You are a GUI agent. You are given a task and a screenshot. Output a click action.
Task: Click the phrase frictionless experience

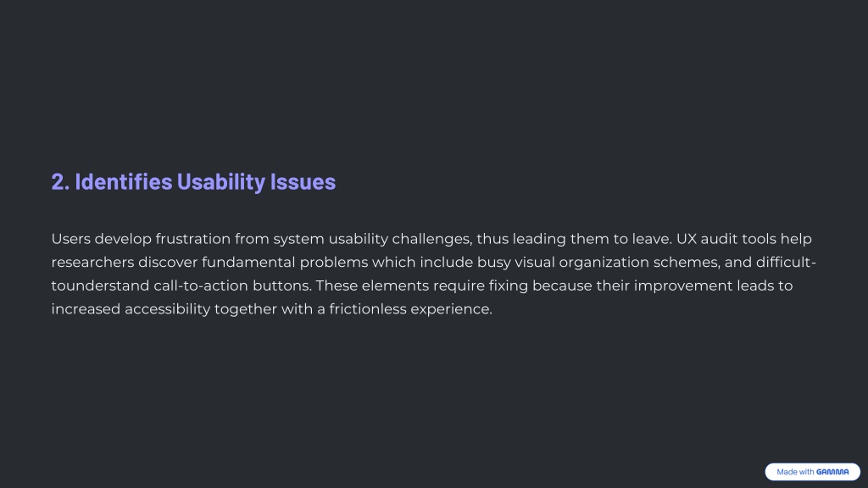coord(411,309)
